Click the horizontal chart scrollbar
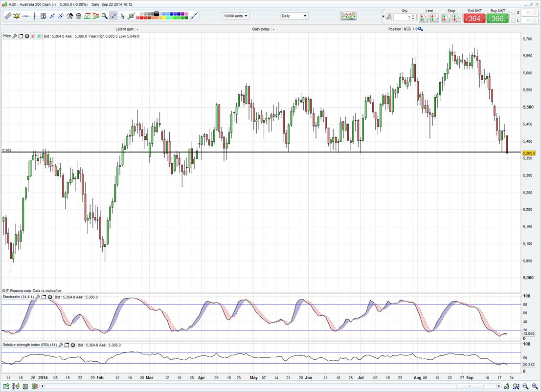 click(470, 386)
